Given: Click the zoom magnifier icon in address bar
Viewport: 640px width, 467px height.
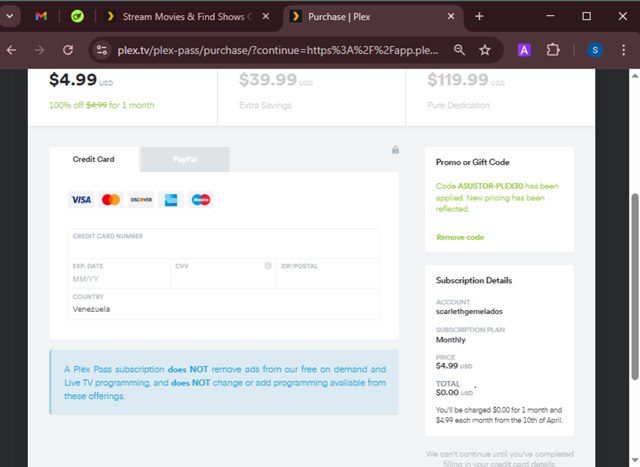Looking at the screenshot, I should point(459,50).
